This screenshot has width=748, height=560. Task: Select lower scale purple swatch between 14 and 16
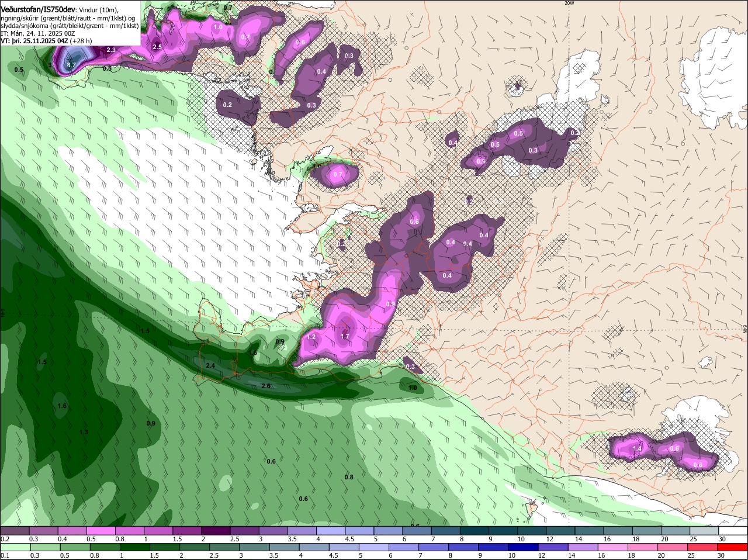click(584, 547)
